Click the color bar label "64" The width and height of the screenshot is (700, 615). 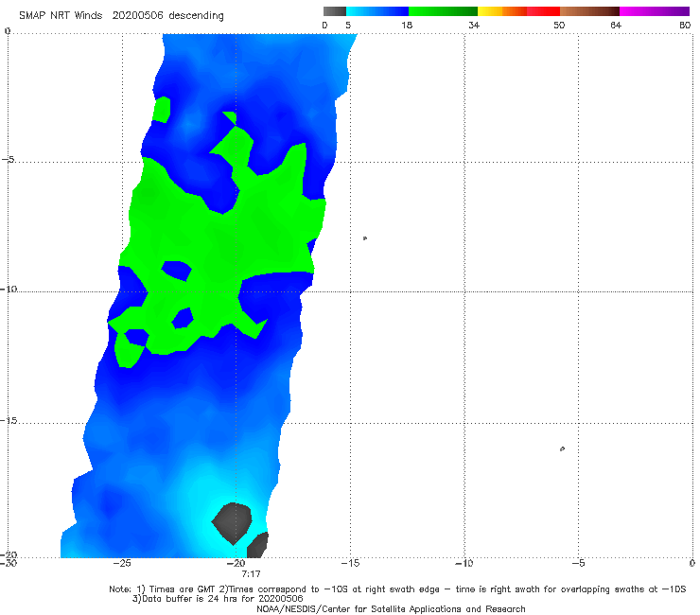coord(616,25)
